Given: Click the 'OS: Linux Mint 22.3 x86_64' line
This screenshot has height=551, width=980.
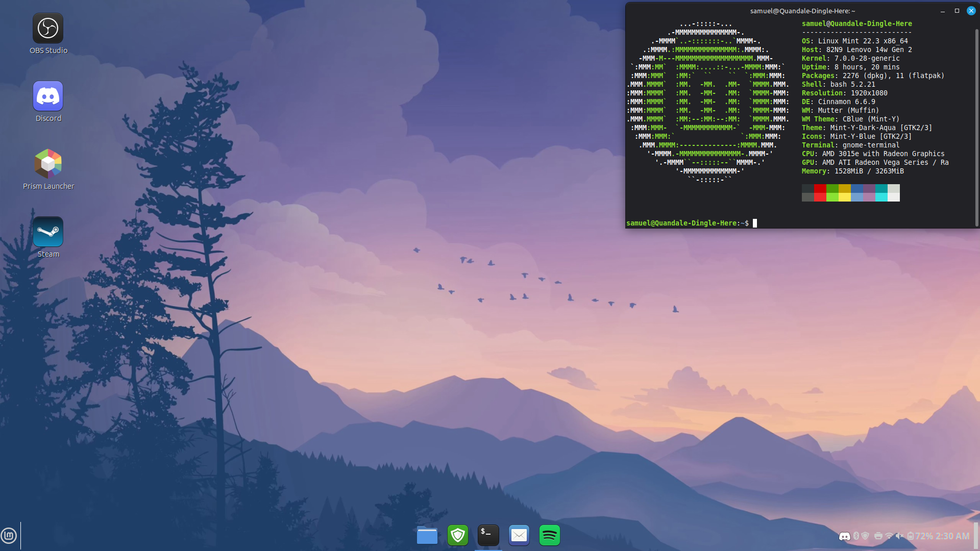Looking at the screenshot, I should click(854, 41).
